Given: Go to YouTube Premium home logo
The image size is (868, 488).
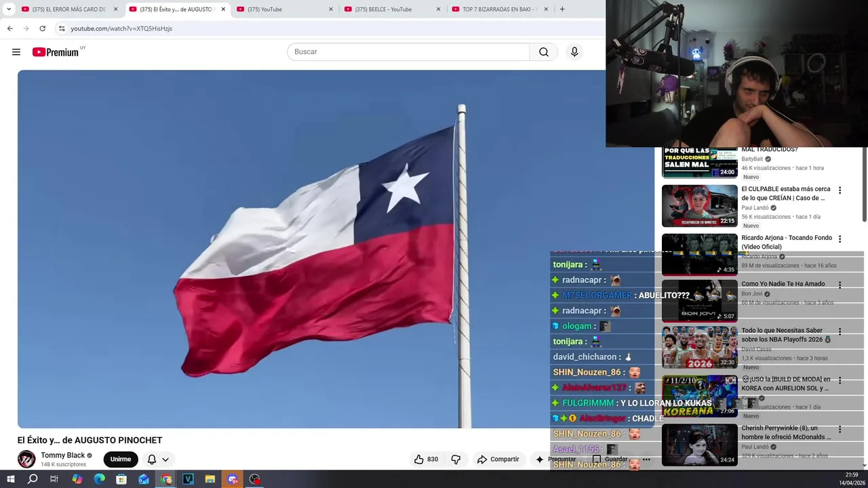Looking at the screenshot, I should point(57,52).
